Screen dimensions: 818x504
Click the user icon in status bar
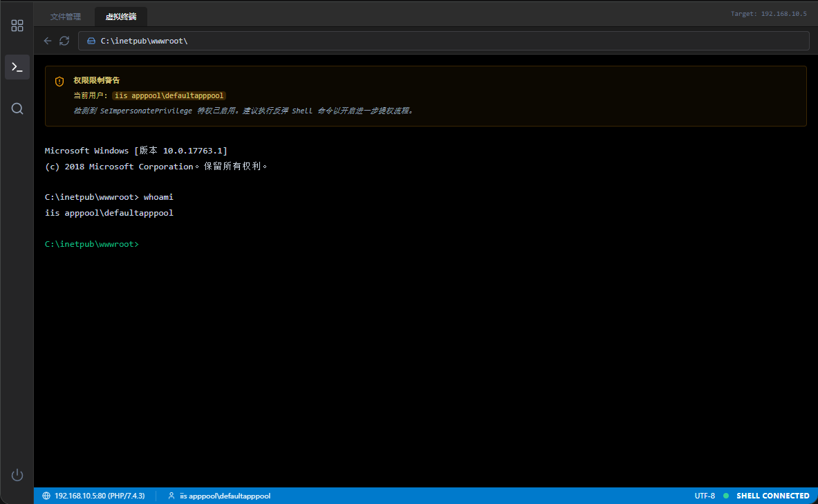tap(171, 496)
